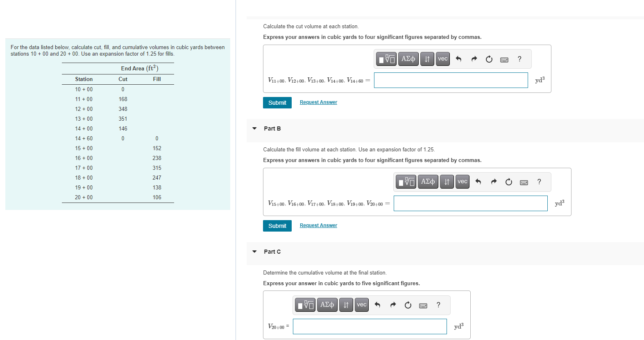The width and height of the screenshot is (644, 340).
Task: Redo in Part C toolbar
Action: point(393,305)
